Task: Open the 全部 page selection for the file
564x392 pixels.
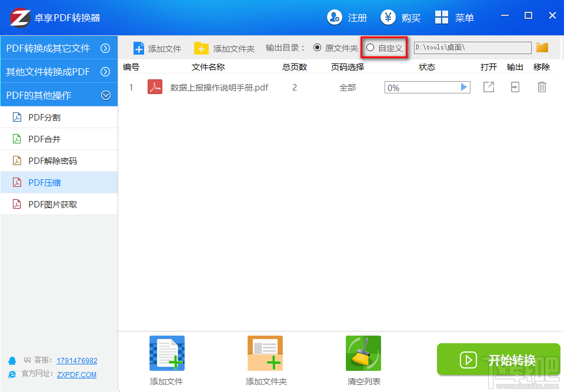Action: click(x=348, y=88)
